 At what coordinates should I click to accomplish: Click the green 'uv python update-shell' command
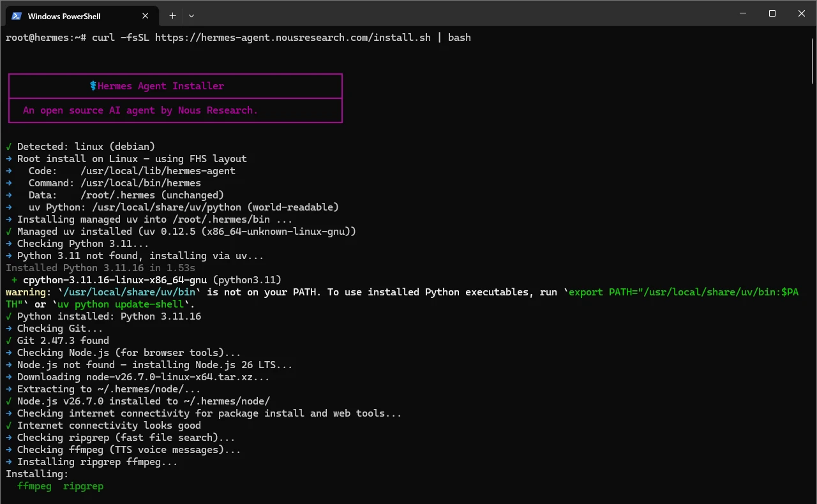tap(121, 304)
